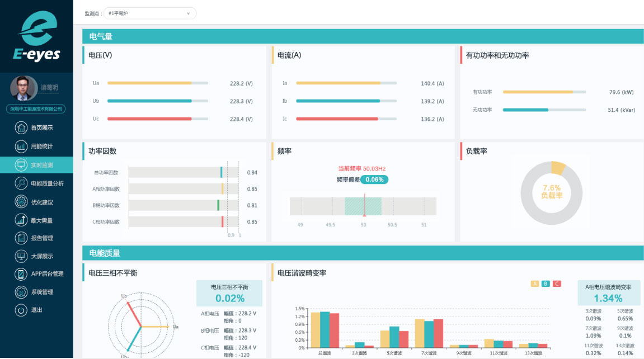Click the home icon beside 首页展示
The image size is (644, 359).
tap(21, 128)
